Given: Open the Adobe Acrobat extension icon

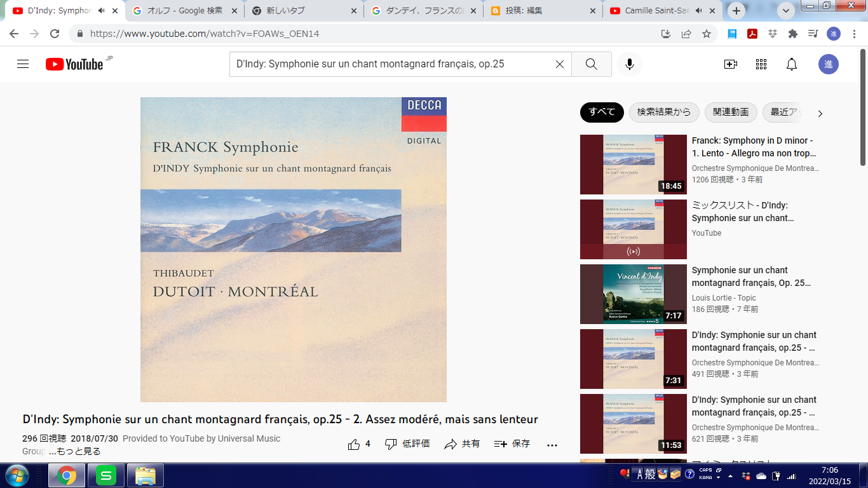Looking at the screenshot, I should pos(752,34).
